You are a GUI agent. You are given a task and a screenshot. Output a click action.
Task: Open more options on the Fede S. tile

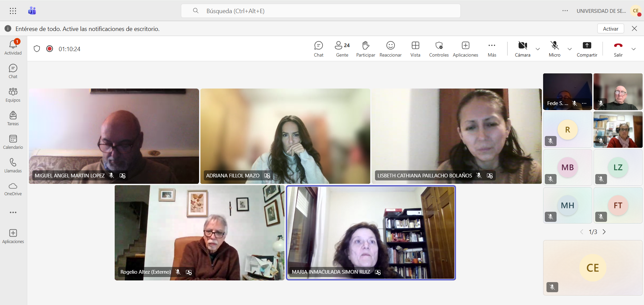tap(584, 103)
